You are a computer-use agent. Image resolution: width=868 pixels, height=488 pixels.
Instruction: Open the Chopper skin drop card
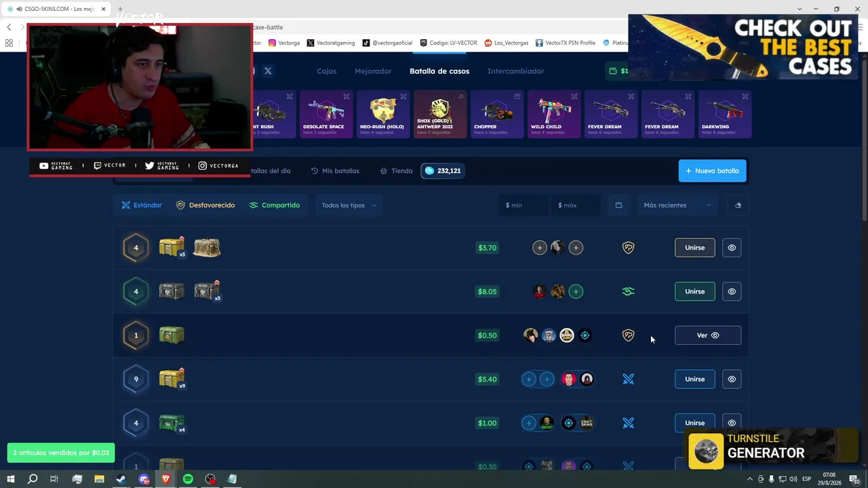coord(497,114)
